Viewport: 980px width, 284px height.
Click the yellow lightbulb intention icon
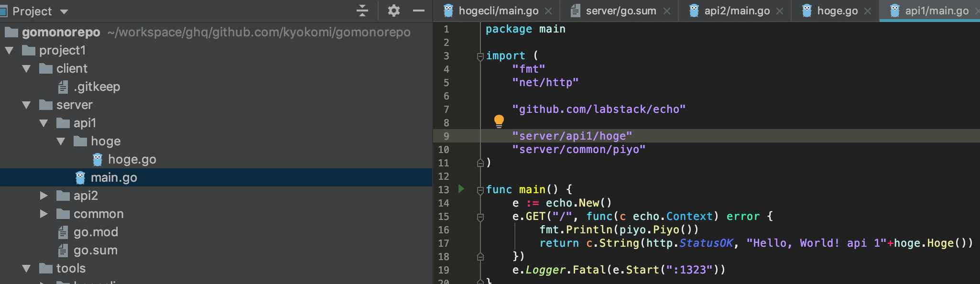pos(499,121)
